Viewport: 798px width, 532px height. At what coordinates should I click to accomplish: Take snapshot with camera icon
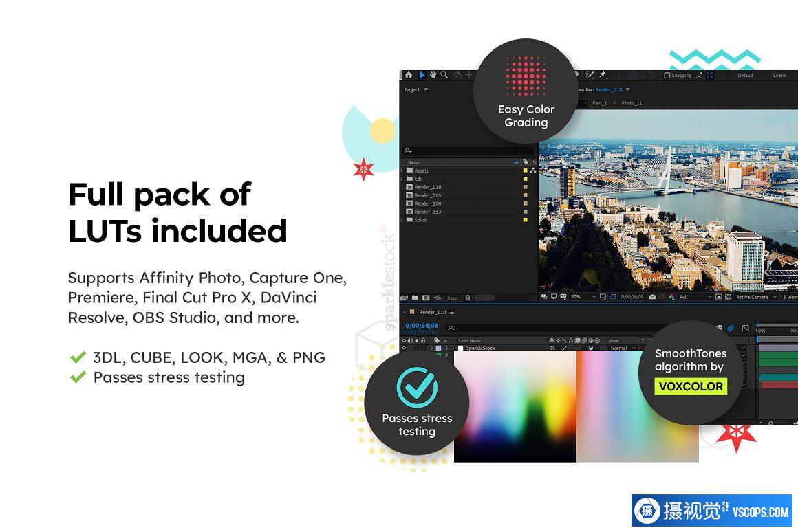[653, 297]
